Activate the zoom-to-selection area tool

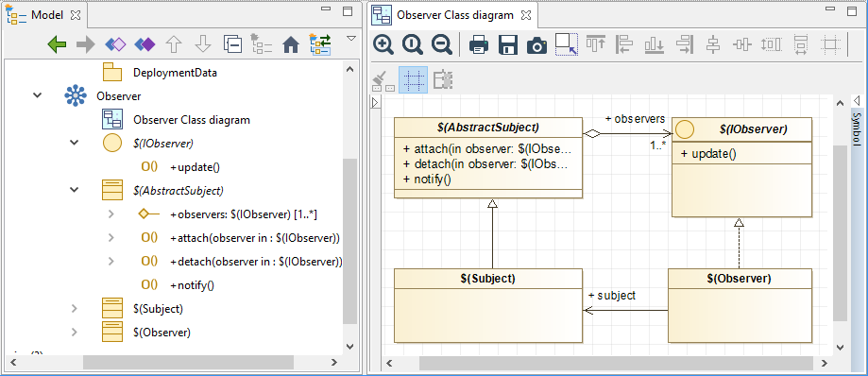[x=567, y=44]
